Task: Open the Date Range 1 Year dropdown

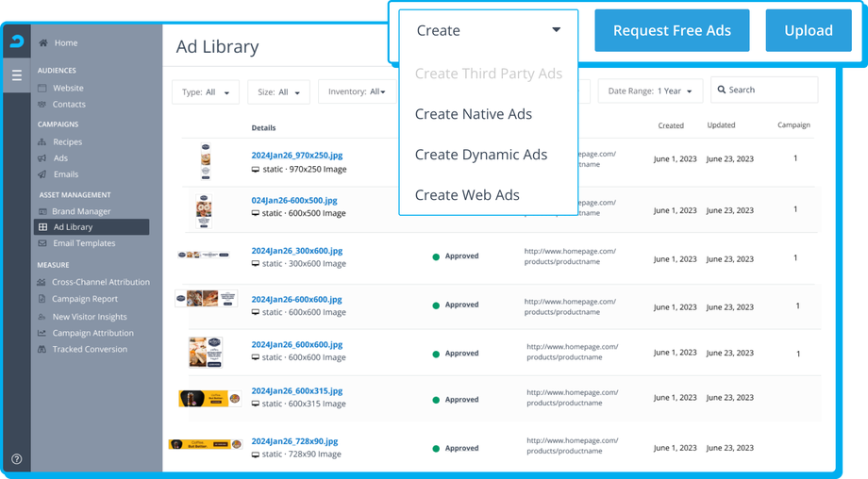Action: pos(650,91)
